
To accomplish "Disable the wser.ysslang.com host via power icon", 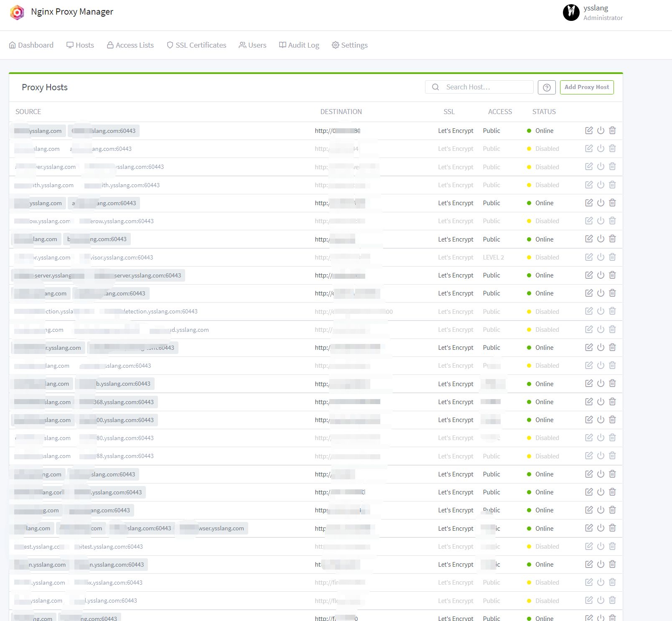I will [x=601, y=528].
